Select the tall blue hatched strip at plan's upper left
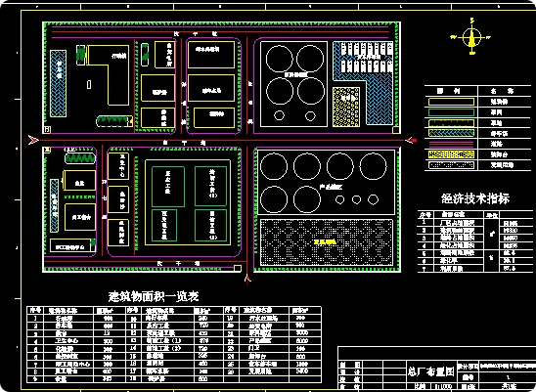Screen dimensions: 536x392 [58, 84]
